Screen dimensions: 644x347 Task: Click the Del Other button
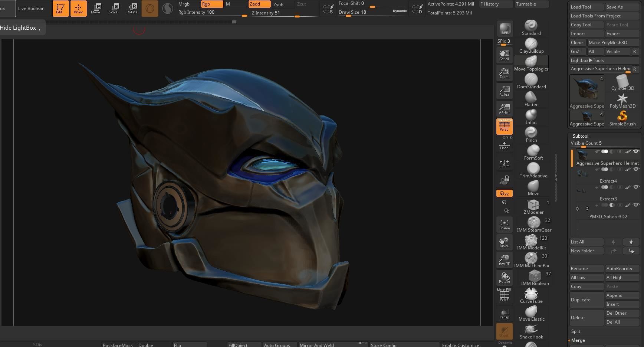622,313
